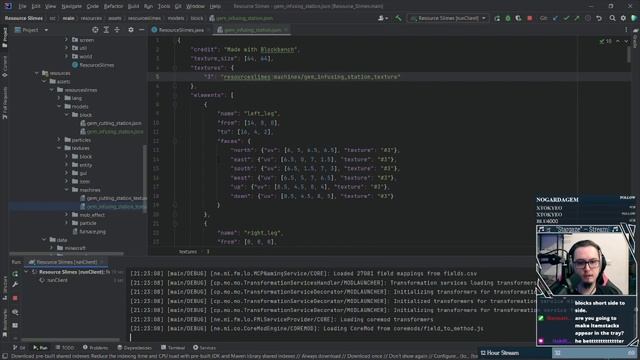Open the Refactor menu

pos(113,6)
